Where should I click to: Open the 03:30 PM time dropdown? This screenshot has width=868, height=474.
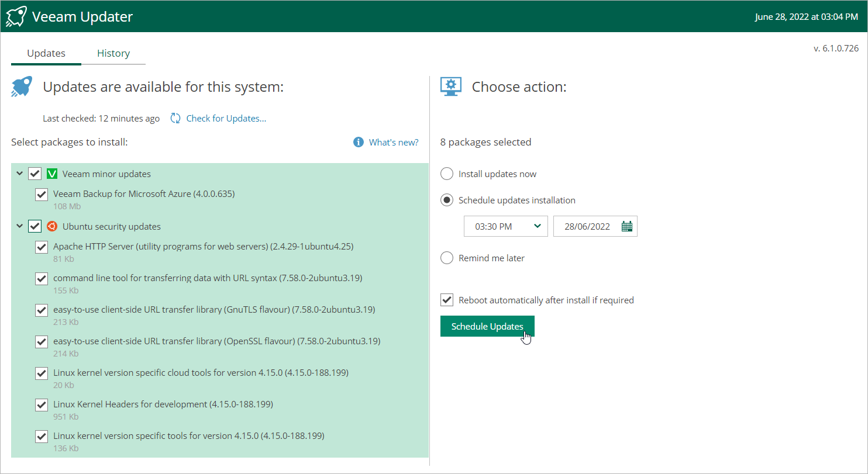[506, 226]
